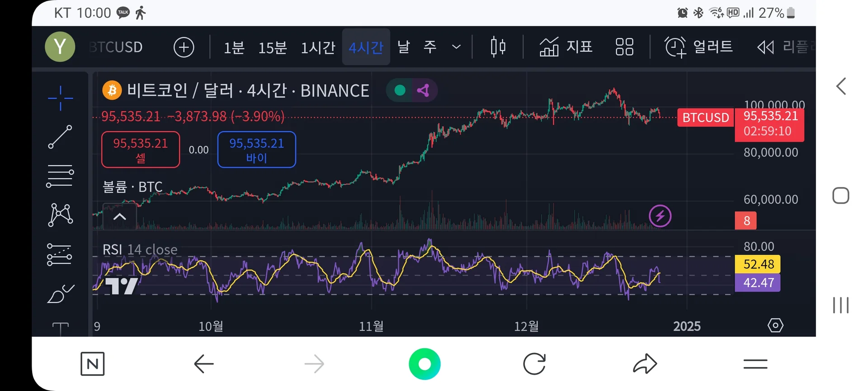
Task: Click the purple lightning bolt icon
Action: [x=660, y=216]
